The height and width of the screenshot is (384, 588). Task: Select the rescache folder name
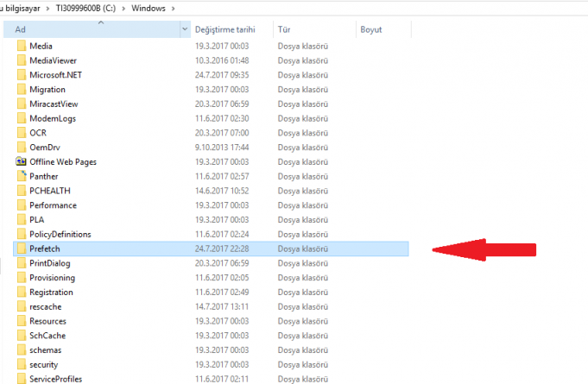pyautogui.click(x=46, y=306)
